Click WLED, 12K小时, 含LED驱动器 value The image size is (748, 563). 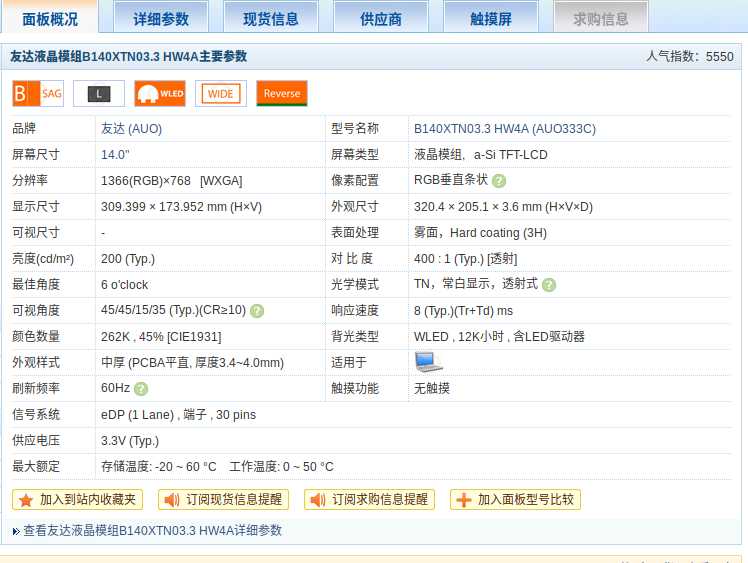pyautogui.click(x=499, y=337)
